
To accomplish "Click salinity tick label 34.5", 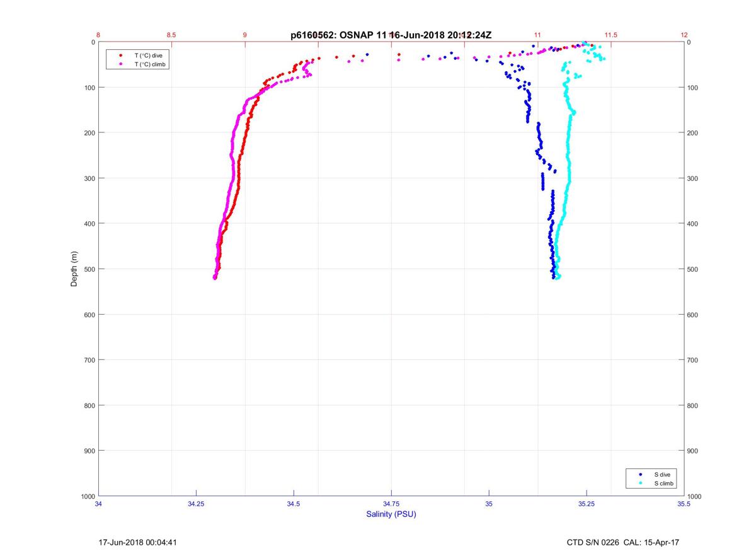I will point(294,504).
